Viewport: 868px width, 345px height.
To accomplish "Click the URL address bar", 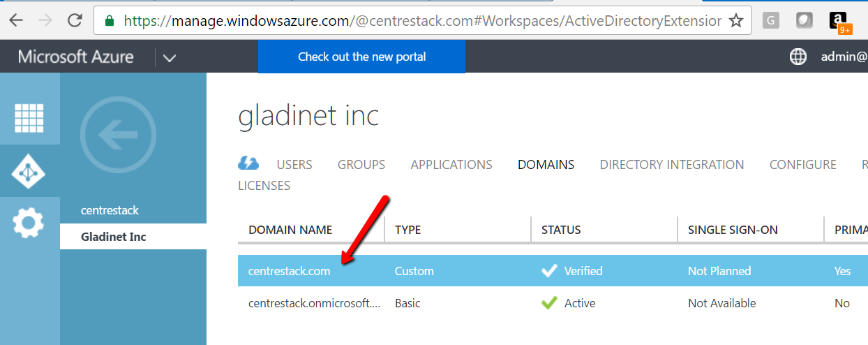I will (422, 21).
